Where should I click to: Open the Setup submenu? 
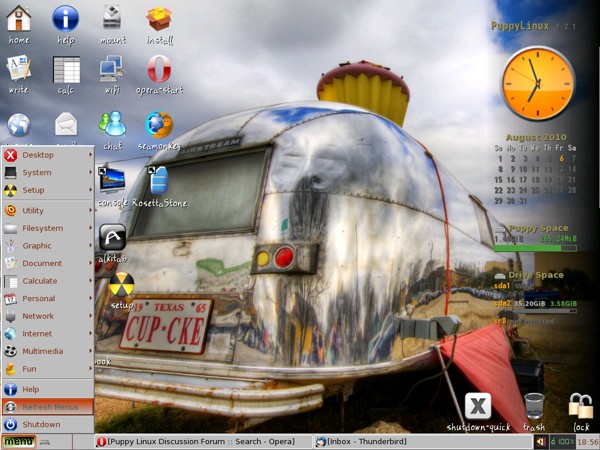[x=48, y=190]
